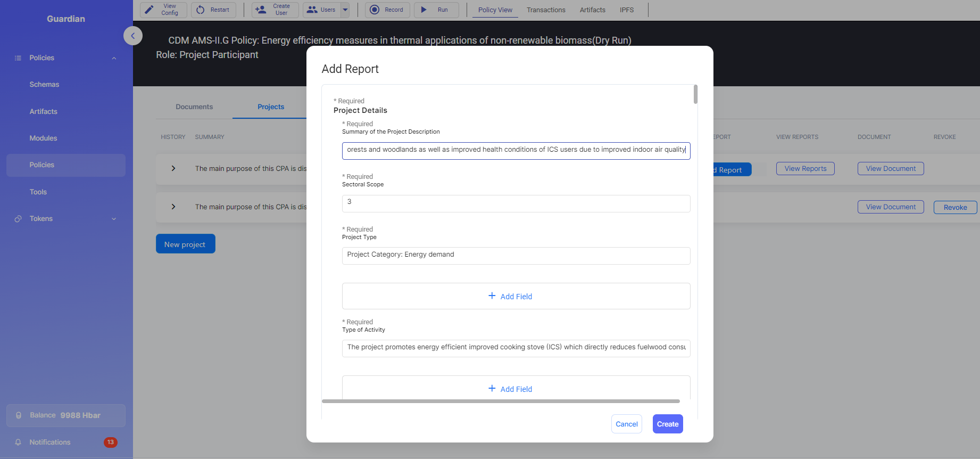Expand the first project row chevron
Image resolution: width=980 pixels, height=459 pixels.
[173, 168]
